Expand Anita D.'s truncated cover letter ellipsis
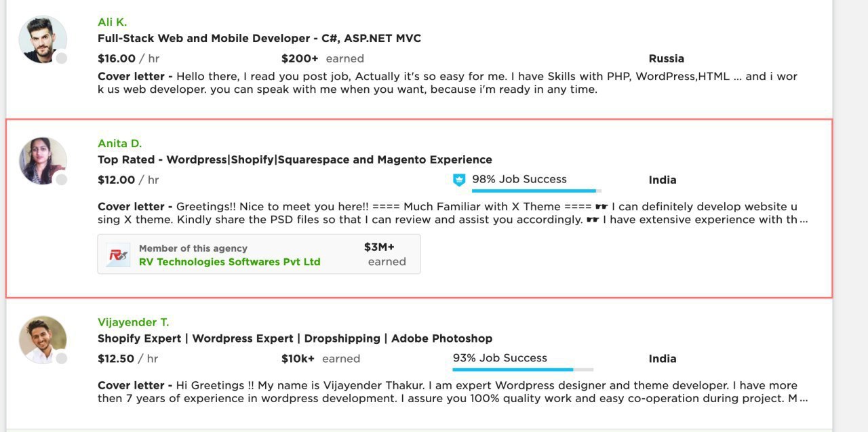 pyautogui.click(x=804, y=220)
